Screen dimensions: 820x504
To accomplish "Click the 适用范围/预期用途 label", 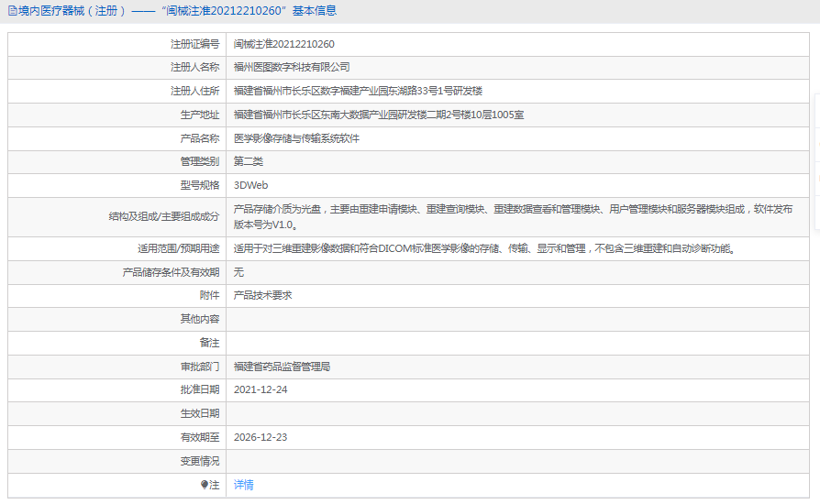I will click(x=178, y=248).
